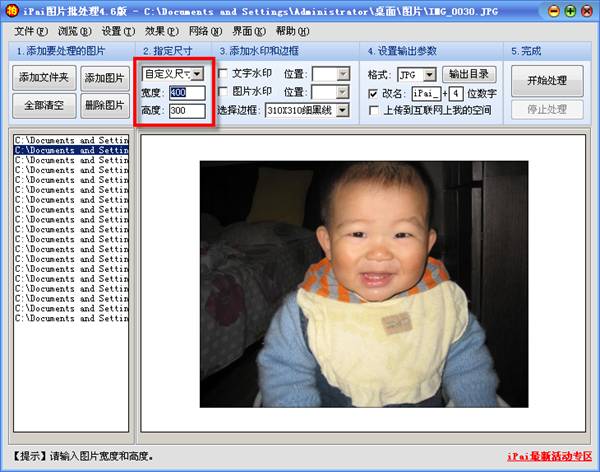Viewport: 600px width, 472px height.
Task: Close the iPai window
Action: point(587,11)
